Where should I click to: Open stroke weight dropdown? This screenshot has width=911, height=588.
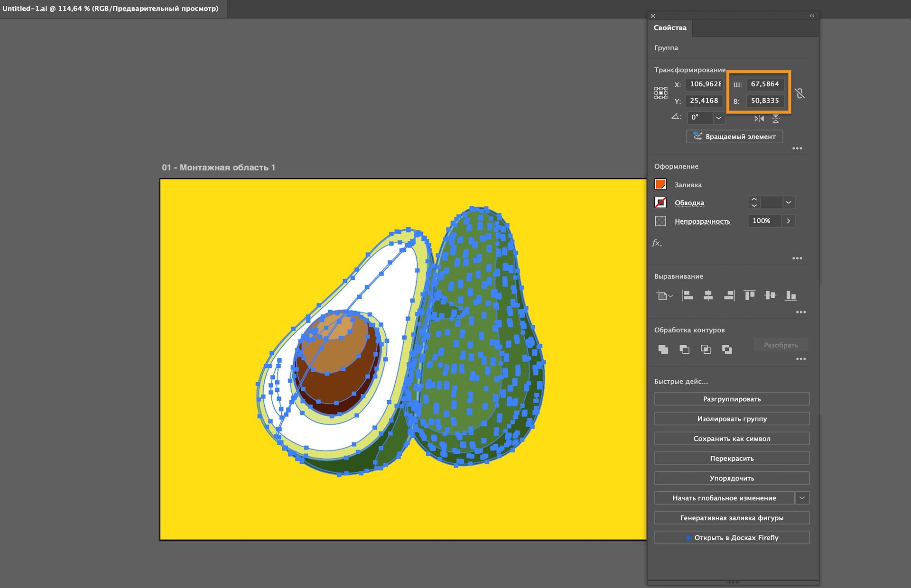(788, 202)
